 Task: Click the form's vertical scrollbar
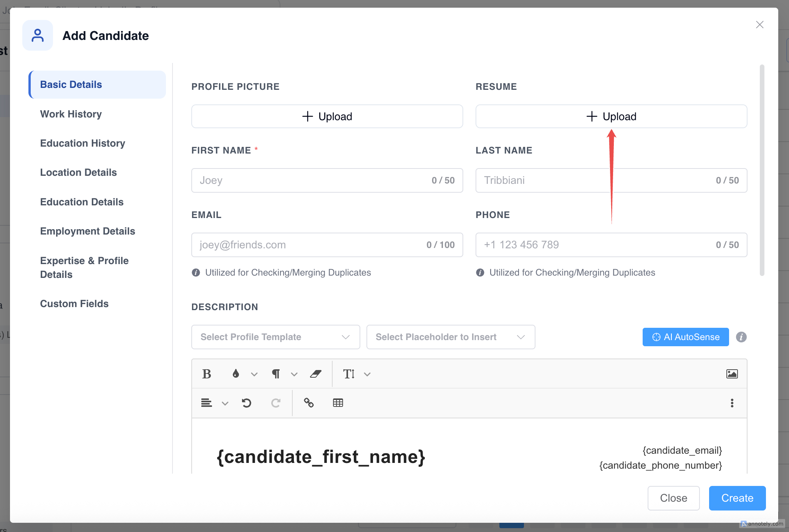762,170
